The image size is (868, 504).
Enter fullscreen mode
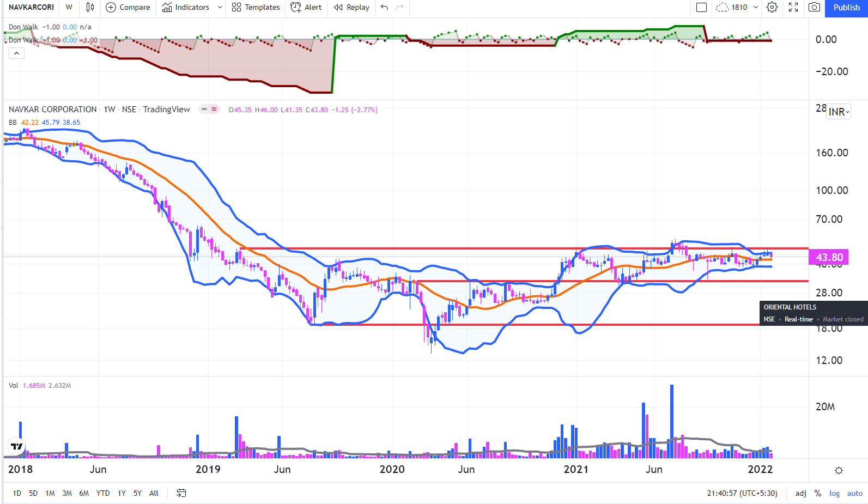pyautogui.click(x=793, y=8)
